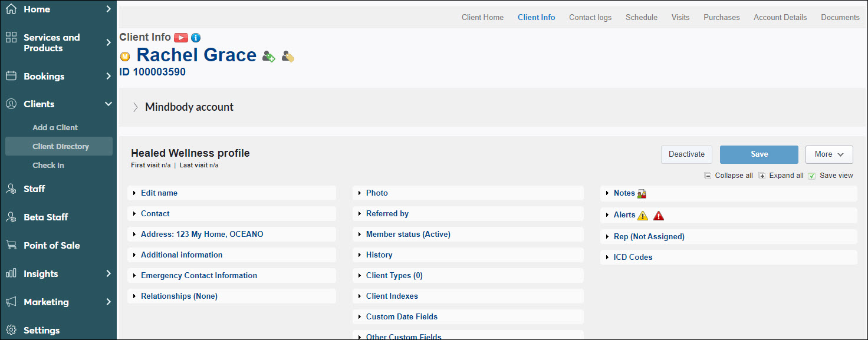
Task: Expand the Mindbody account section
Action: tap(136, 107)
